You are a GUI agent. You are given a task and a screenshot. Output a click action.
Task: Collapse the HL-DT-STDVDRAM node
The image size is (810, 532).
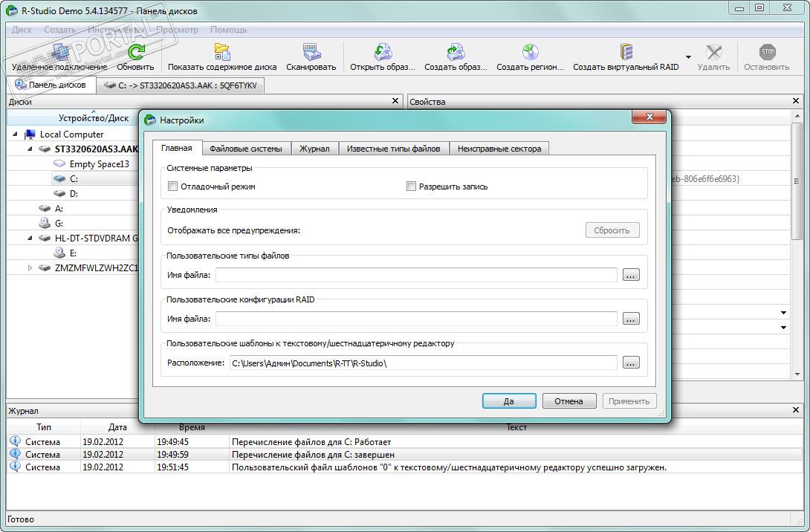(x=30, y=238)
